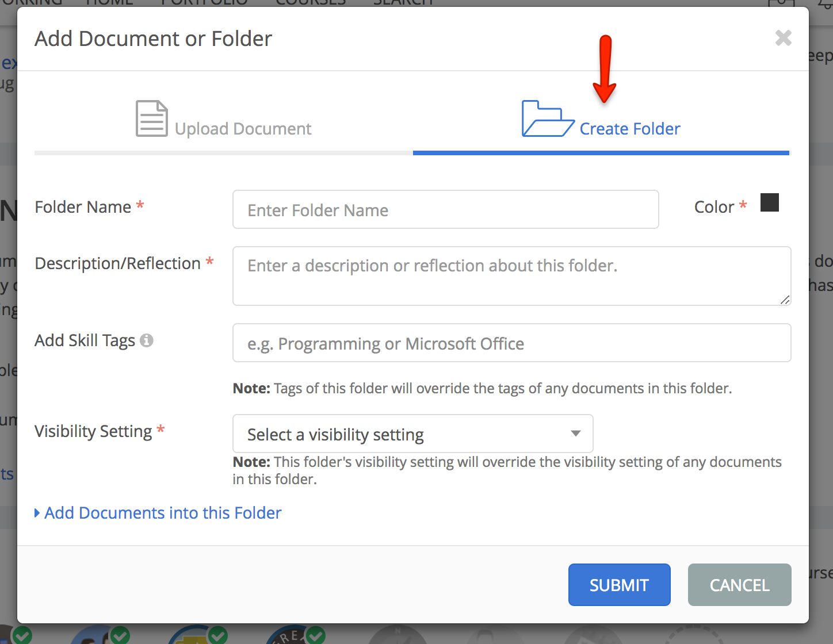Grab the description textarea resize handle

[785, 300]
